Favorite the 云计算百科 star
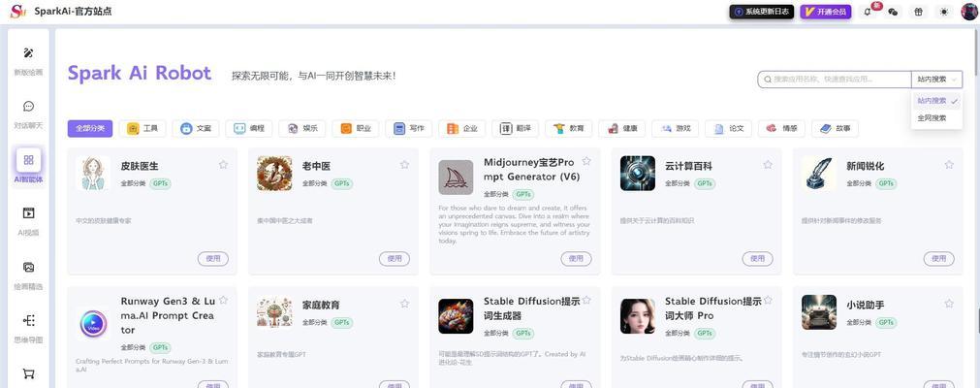The width and height of the screenshot is (980, 388). (x=768, y=165)
